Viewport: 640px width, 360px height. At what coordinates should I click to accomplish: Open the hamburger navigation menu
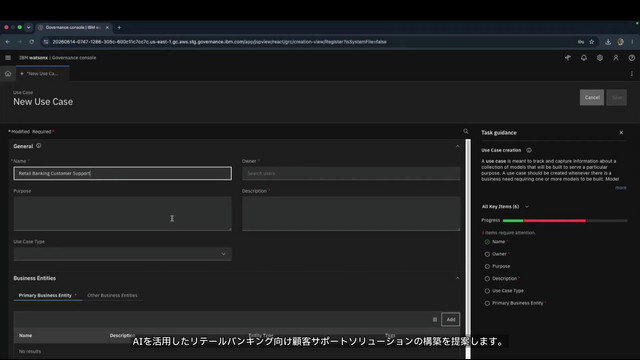(8, 58)
